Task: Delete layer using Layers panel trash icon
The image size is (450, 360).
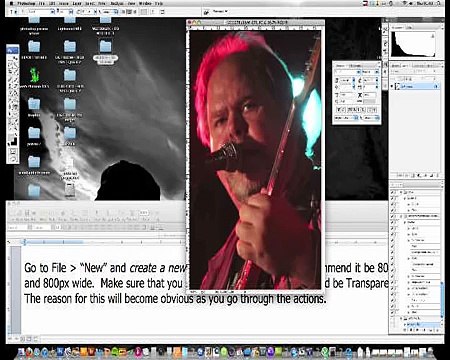Action: [437, 175]
